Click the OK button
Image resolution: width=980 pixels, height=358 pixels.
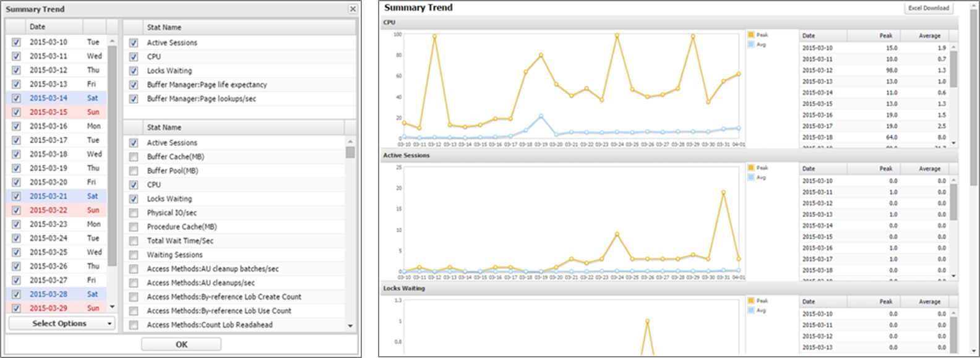pos(181,344)
